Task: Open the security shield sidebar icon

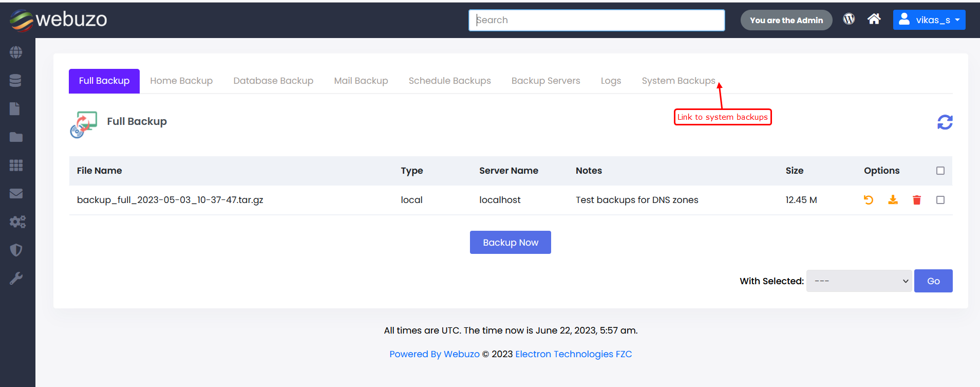Action: [16, 250]
